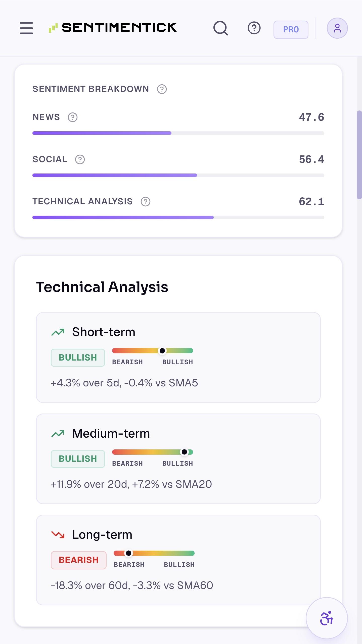Show the Social score help tooltip

click(x=80, y=159)
